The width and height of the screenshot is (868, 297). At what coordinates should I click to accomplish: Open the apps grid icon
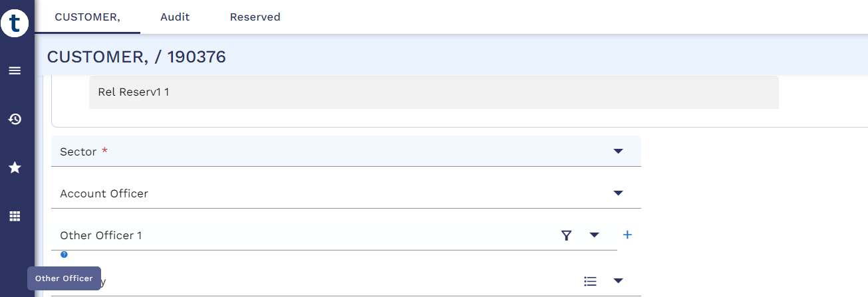click(15, 216)
